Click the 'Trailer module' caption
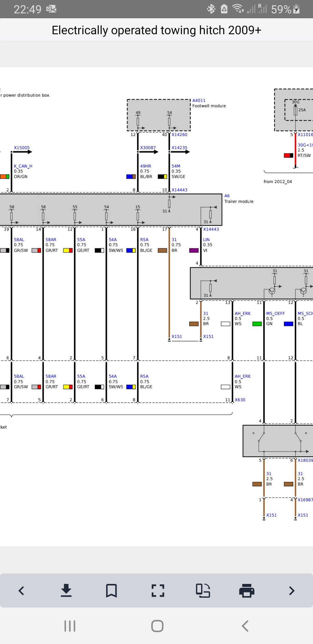Viewport: 313px width, 644px height. click(239, 201)
